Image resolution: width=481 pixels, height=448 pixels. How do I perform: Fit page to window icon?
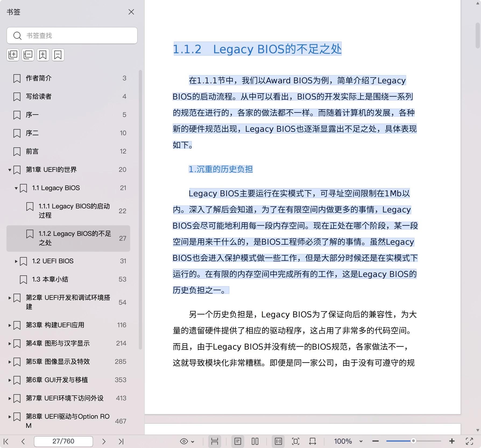[x=296, y=441]
